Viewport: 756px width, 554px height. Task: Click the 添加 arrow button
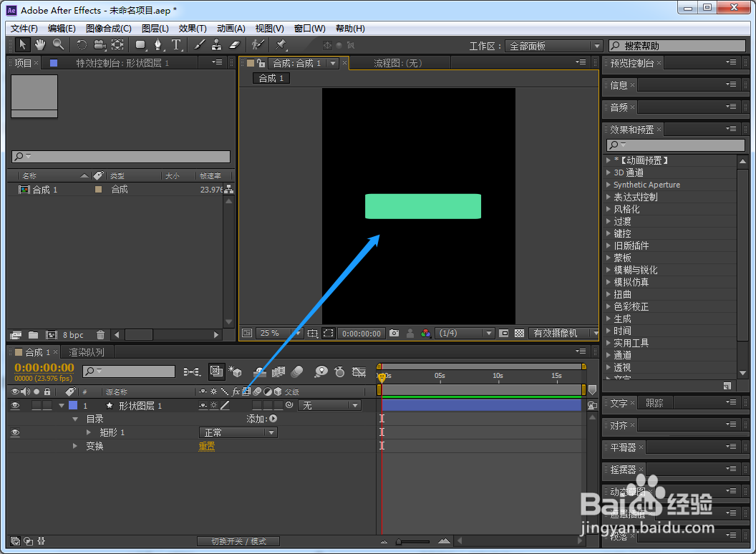pos(273,419)
